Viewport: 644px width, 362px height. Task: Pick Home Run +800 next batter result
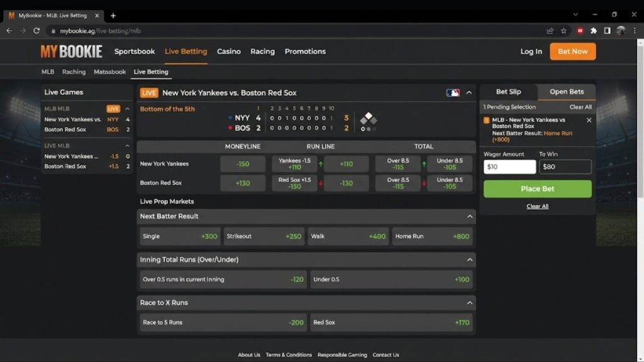432,236
